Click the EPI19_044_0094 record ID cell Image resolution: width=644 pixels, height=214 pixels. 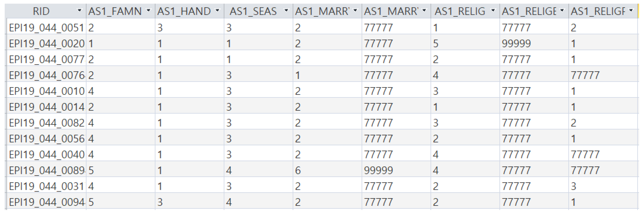coord(46,202)
